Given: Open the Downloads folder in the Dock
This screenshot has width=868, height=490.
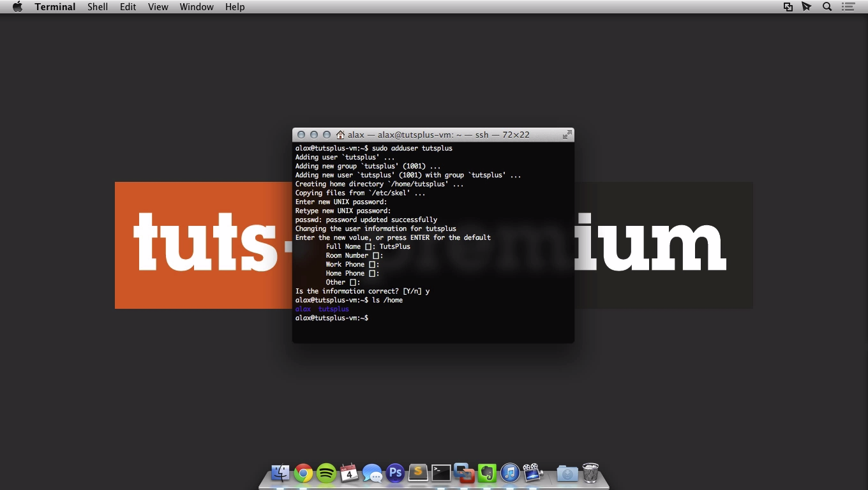Looking at the screenshot, I should [x=567, y=473].
